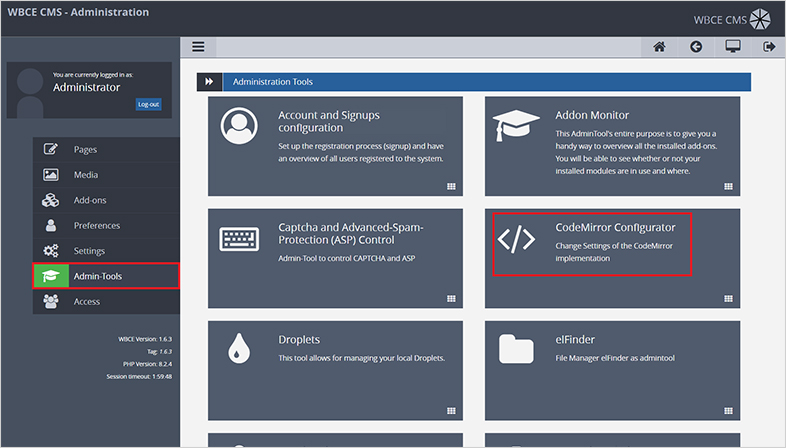Click grid icon on Captcha card
786x448 pixels.
(x=451, y=299)
